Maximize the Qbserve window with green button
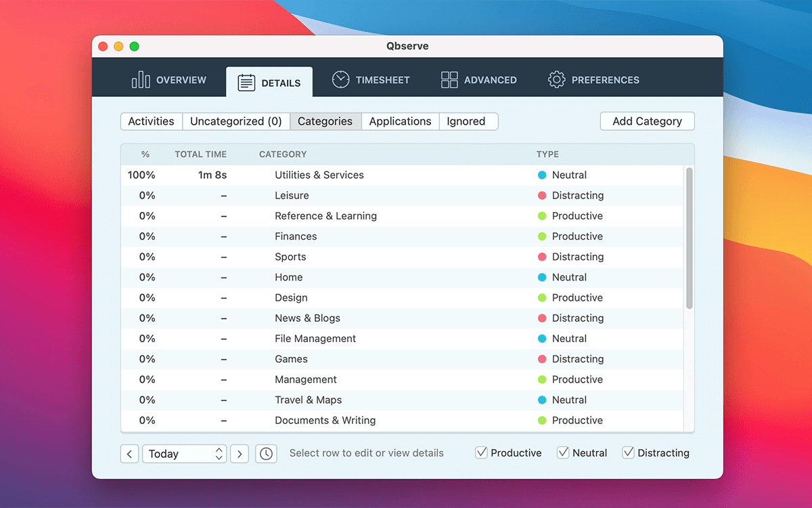The width and height of the screenshot is (812, 508). tap(134, 46)
